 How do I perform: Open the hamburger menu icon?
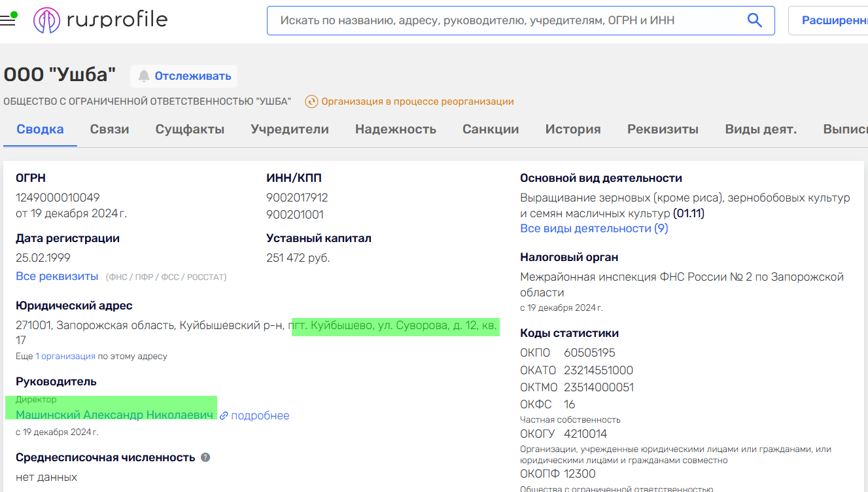point(8,20)
